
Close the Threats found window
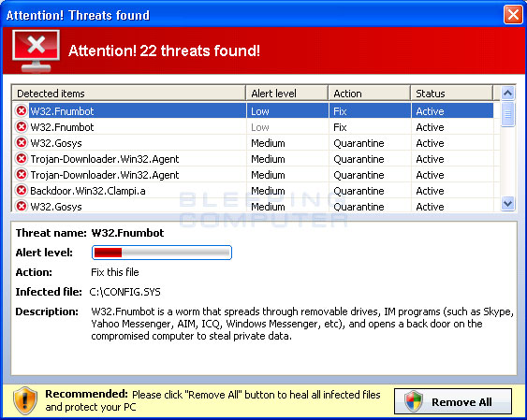point(513,15)
